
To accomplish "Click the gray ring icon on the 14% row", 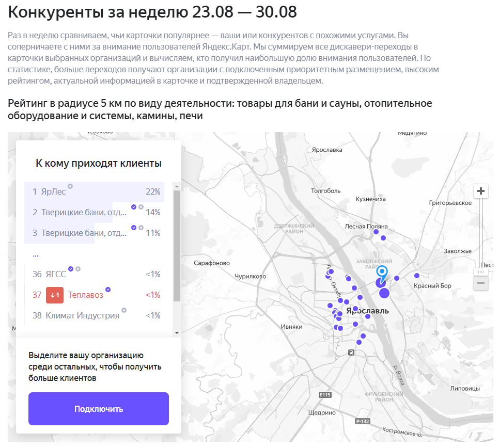I will [x=141, y=207].
